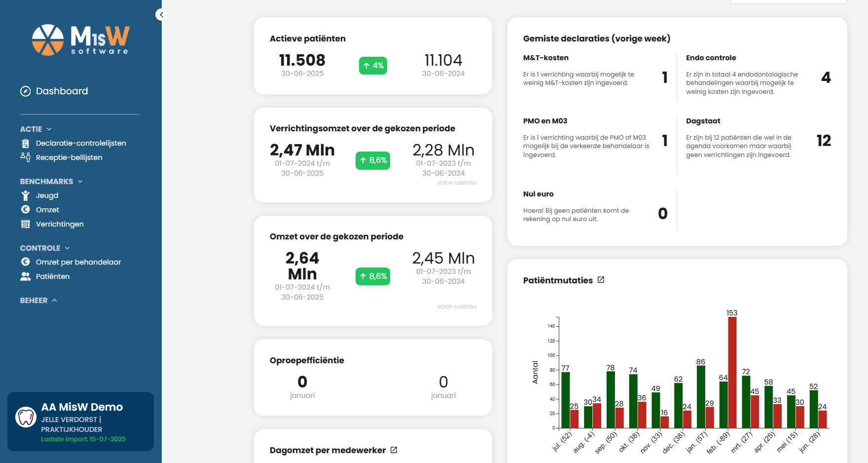Click the Jeugd child icon
Screen dimensions: 868x463
click(x=25, y=195)
